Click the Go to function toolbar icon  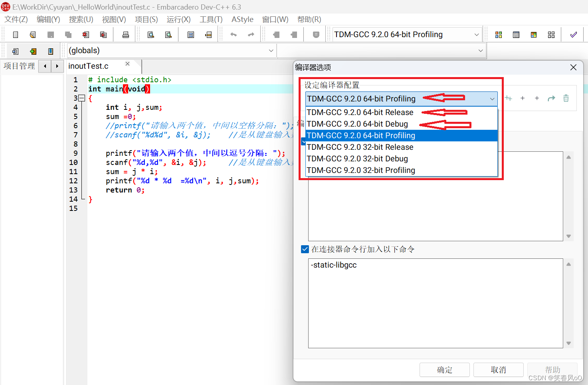click(191, 35)
